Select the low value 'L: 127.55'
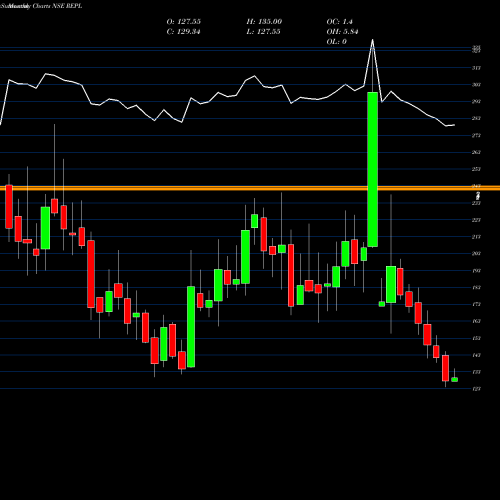 [x=264, y=32]
